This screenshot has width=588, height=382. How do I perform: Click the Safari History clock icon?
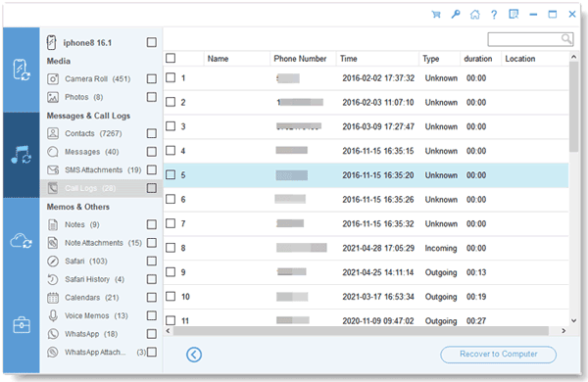(x=53, y=279)
